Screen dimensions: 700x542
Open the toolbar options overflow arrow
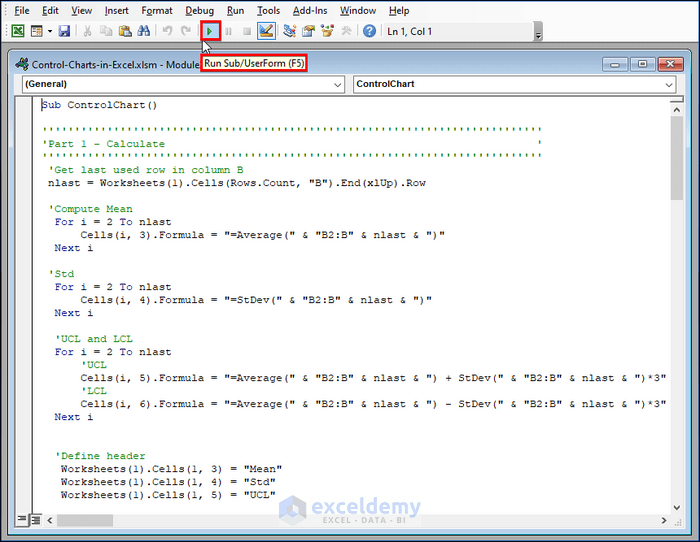[538, 32]
